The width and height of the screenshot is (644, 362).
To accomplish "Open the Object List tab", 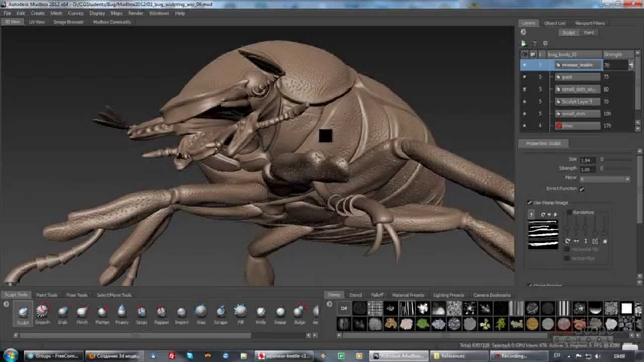I will point(554,23).
